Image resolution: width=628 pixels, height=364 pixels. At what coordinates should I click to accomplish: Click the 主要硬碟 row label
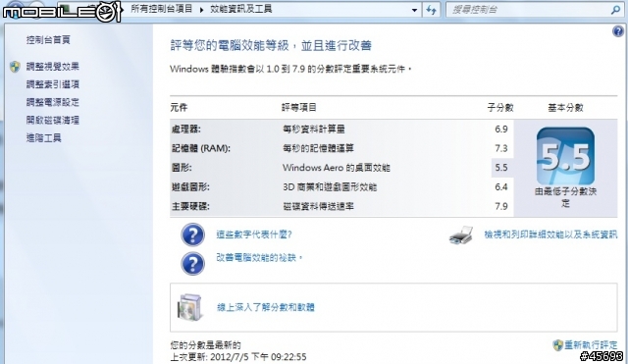click(x=190, y=206)
